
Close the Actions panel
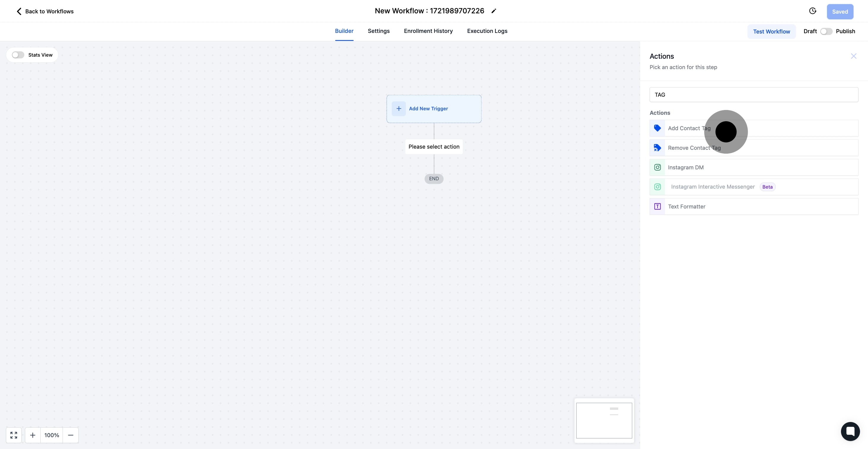(x=853, y=56)
